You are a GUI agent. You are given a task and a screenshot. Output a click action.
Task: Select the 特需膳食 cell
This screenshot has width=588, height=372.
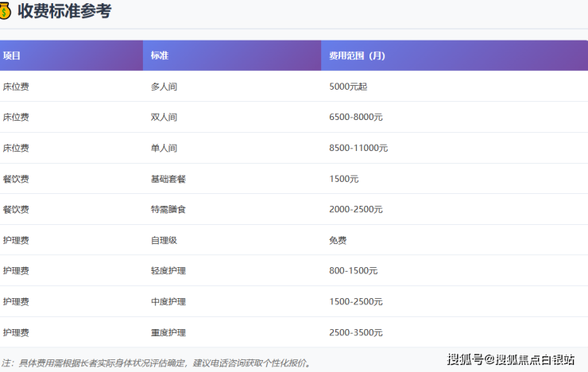coord(168,209)
